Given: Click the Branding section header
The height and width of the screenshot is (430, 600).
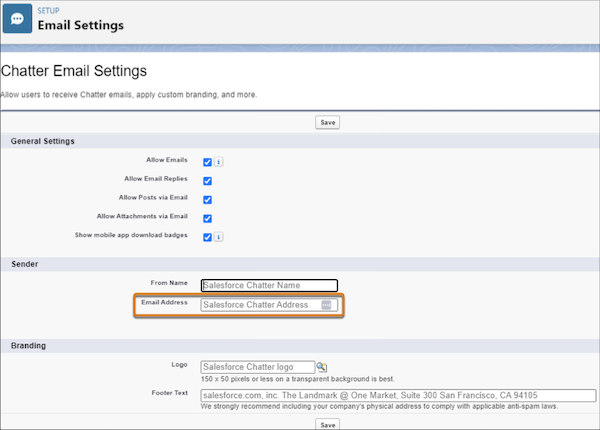Looking at the screenshot, I should pyautogui.click(x=31, y=346).
